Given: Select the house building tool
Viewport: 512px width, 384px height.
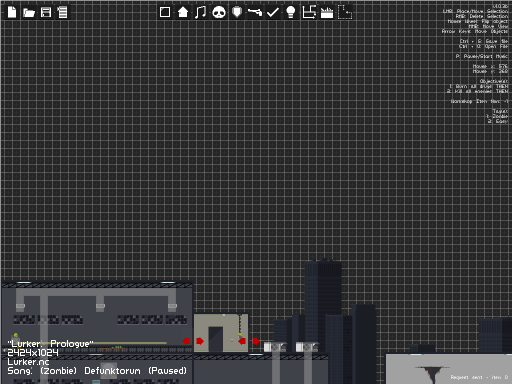Looking at the screenshot, I should click(183, 12).
